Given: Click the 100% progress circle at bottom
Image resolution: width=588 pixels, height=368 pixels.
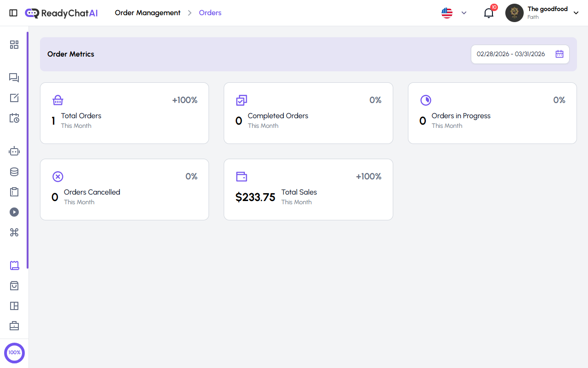Looking at the screenshot, I should click(14, 352).
